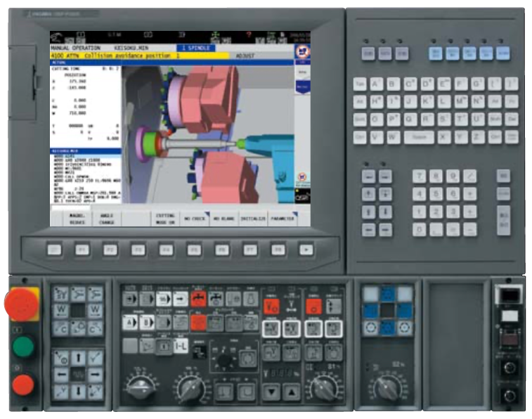
Task: Extend soft keys with the right-arrow function key
Action: 306,250
